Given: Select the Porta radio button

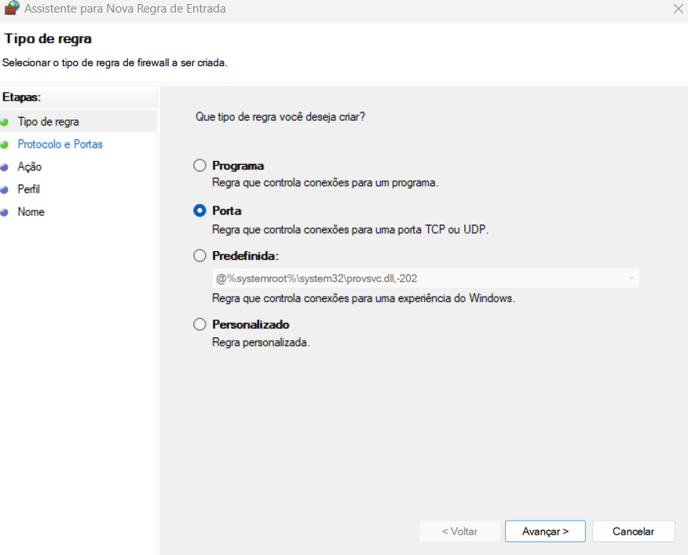Looking at the screenshot, I should click(x=200, y=211).
